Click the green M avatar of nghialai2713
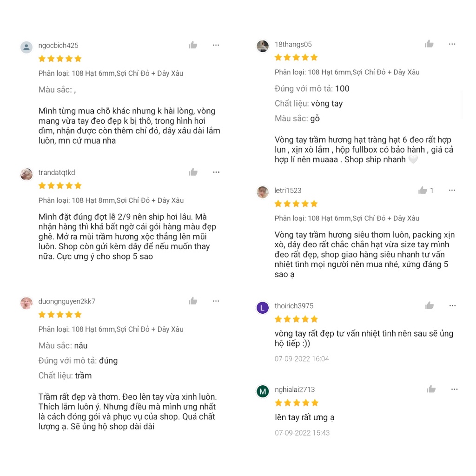Viewport: 476px width, 476px height. point(263,391)
